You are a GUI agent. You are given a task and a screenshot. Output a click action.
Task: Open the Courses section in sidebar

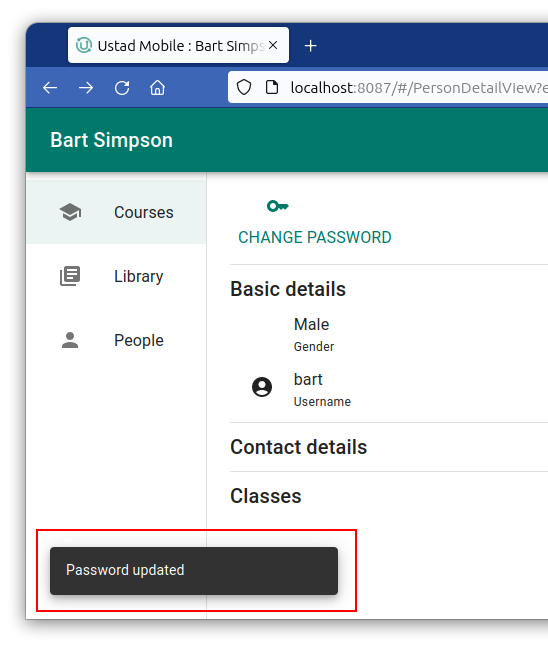[x=116, y=212]
